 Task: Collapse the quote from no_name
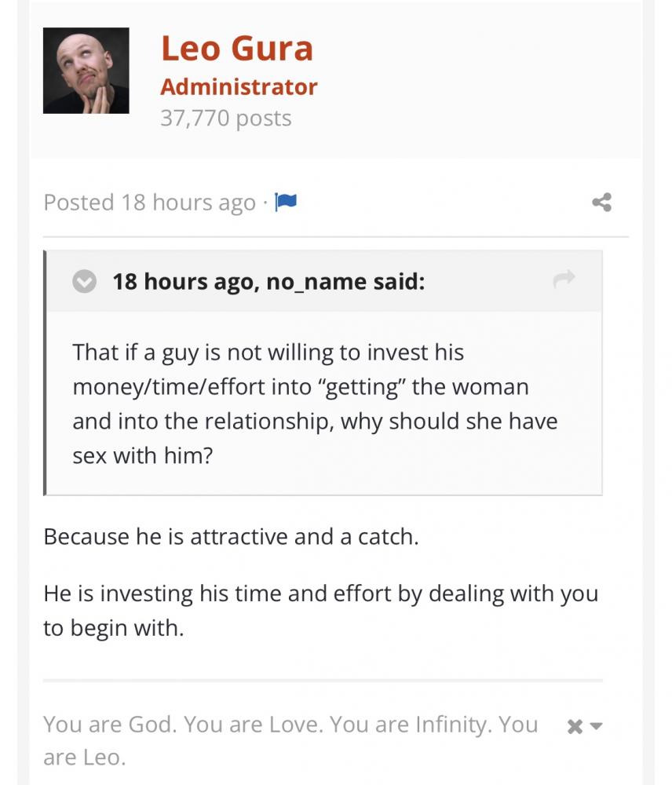[x=84, y=281]
